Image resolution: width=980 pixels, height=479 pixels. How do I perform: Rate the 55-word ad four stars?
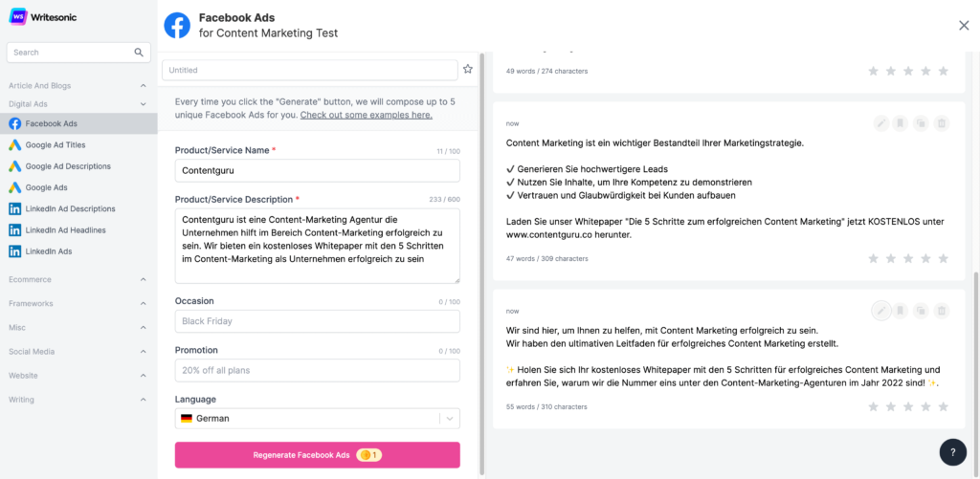coord(926,406)
